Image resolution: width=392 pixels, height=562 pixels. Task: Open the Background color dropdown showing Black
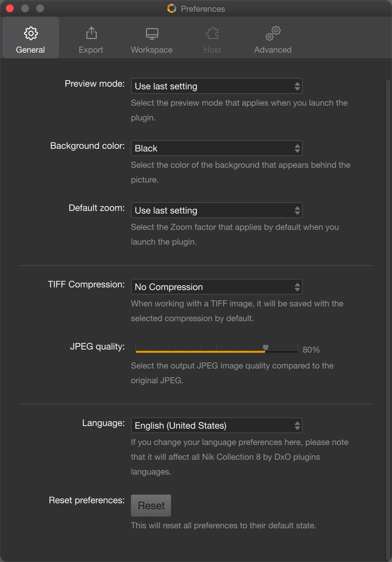tap(216, 148)
